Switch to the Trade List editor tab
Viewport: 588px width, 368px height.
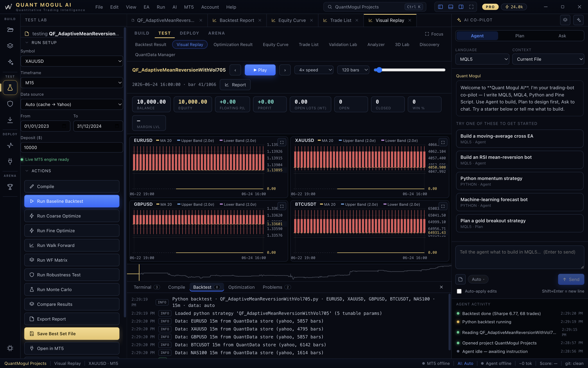(x=341, y=20)
